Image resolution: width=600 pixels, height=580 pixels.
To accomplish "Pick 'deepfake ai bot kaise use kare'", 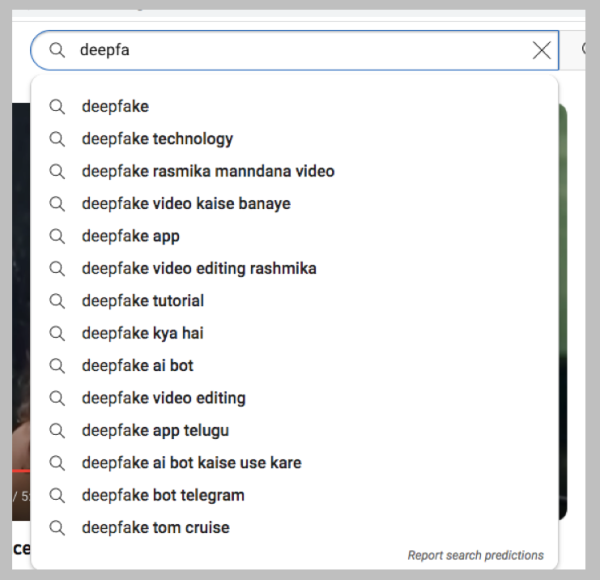I will click(191, 463).
